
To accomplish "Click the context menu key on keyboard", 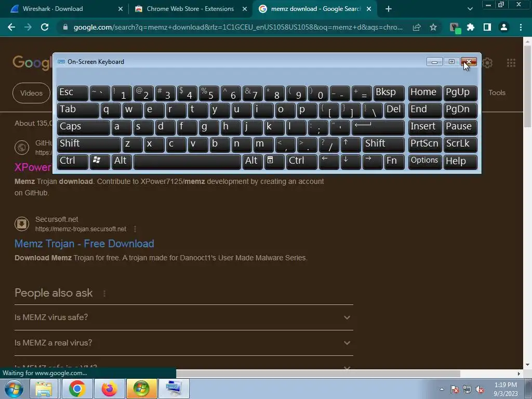I will (x=274, y=161).
